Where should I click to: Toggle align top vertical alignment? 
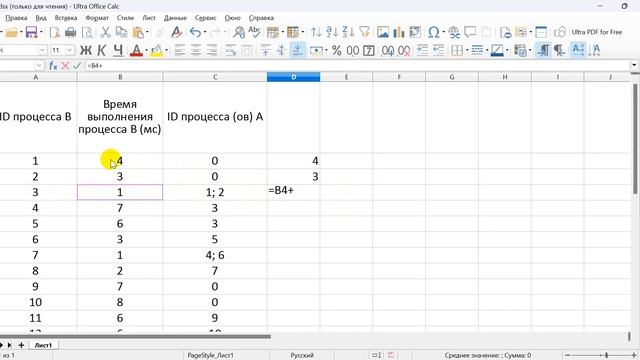click(265, 50)
